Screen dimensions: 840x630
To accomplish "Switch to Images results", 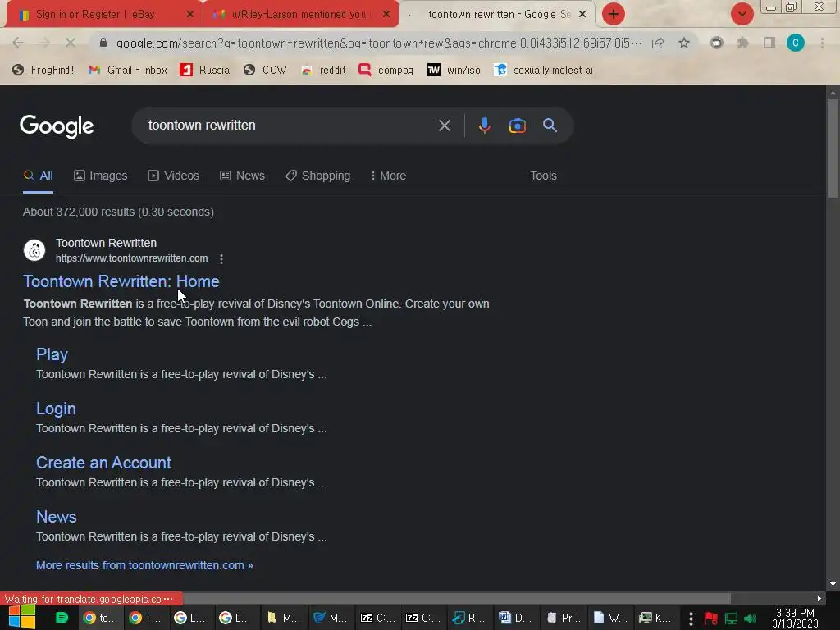I will (101, 176).
